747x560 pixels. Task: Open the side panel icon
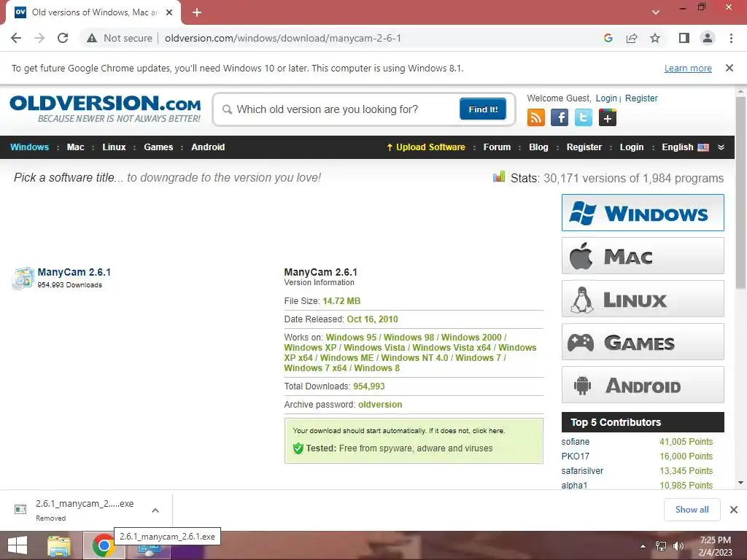pyautogui.click(x=684, y=38)
